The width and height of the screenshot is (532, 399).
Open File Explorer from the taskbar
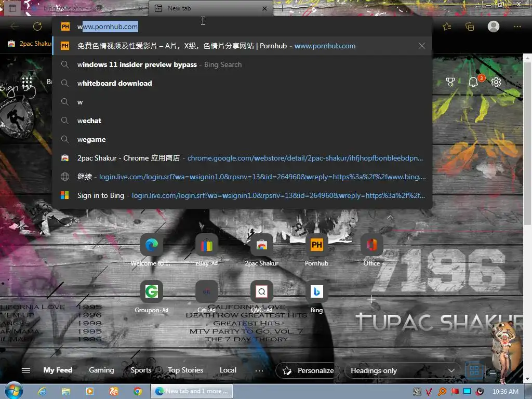point(66,391)
